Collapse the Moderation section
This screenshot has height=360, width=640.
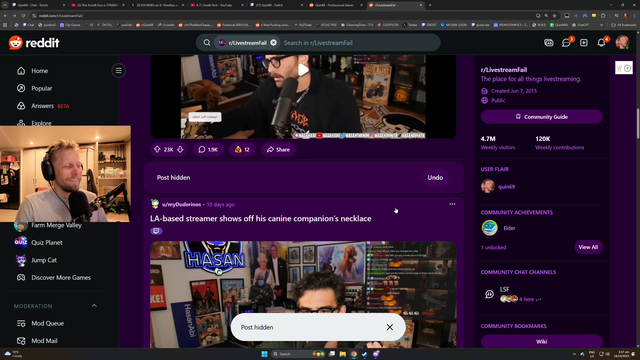pos(94,306)
